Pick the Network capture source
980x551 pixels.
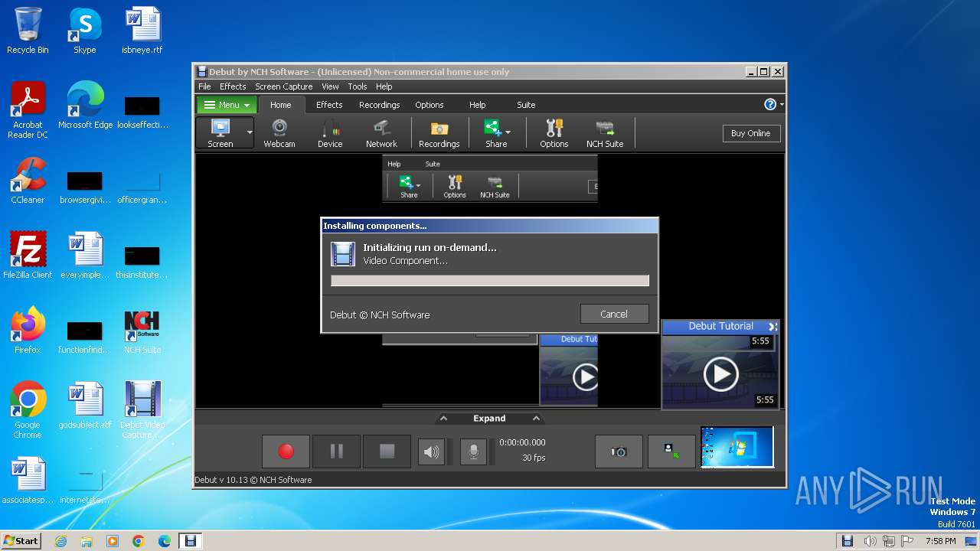[381, 133]
